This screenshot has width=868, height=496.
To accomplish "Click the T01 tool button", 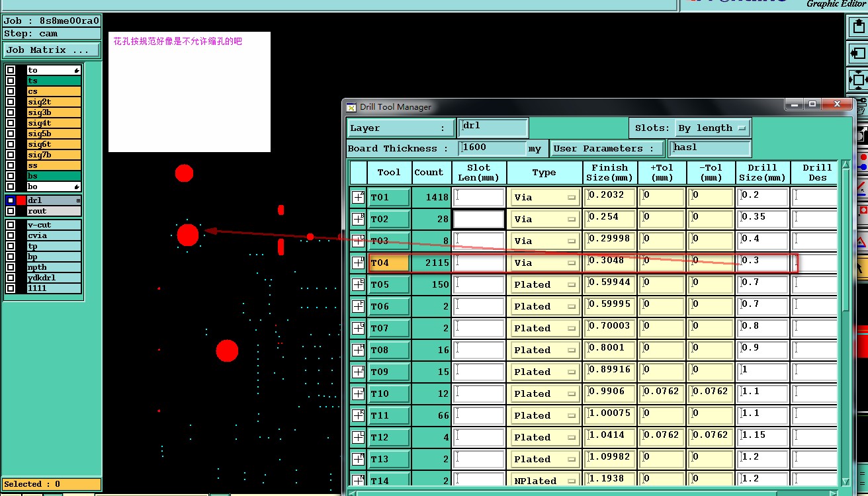I will [388, 197].
